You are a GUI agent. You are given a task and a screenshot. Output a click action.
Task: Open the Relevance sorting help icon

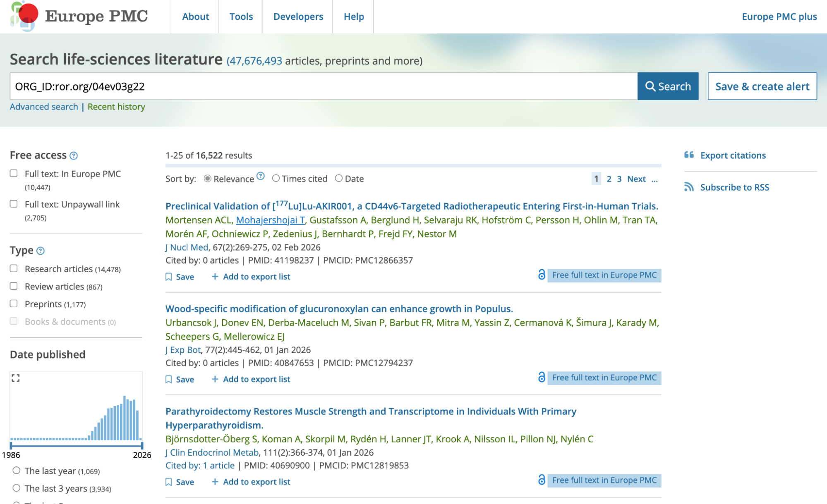(261, 176)
